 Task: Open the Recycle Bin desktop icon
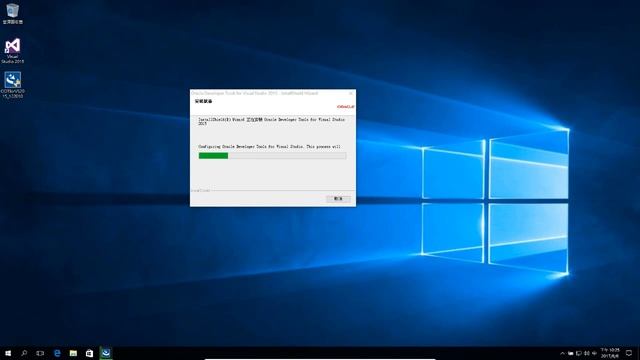(12, 13)
